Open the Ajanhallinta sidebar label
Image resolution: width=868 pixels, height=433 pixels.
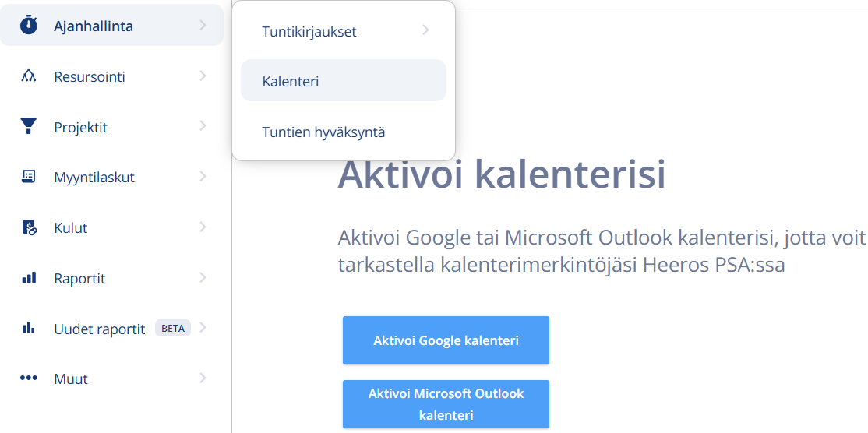point(93,26)
